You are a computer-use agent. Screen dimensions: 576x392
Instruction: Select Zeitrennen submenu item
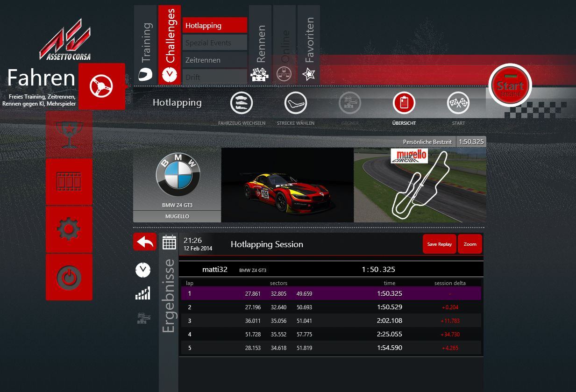pos(215,60)
